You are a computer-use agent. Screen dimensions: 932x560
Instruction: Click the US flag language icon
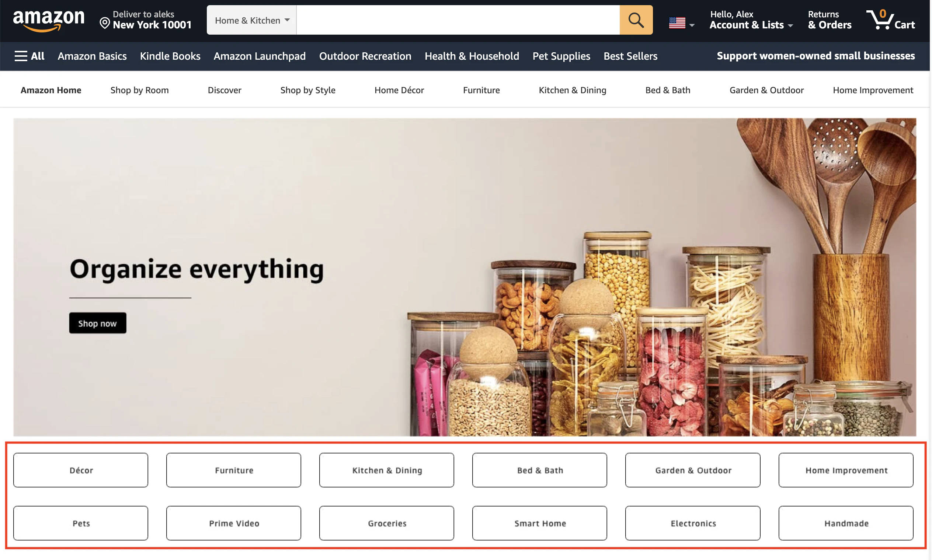point(677,23)
